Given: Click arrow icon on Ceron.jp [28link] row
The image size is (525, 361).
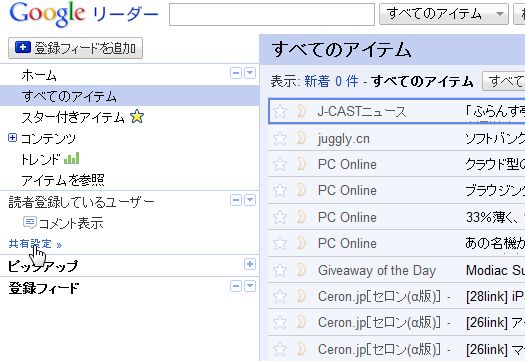Looking at the screenshot, I should click(x=302, y=296).
